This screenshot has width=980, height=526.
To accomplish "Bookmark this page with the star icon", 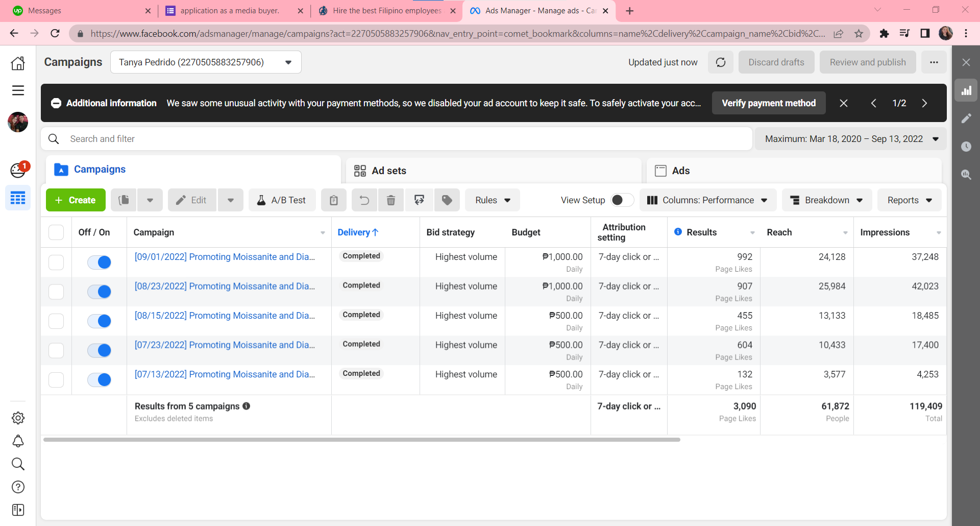I will 859,34.
